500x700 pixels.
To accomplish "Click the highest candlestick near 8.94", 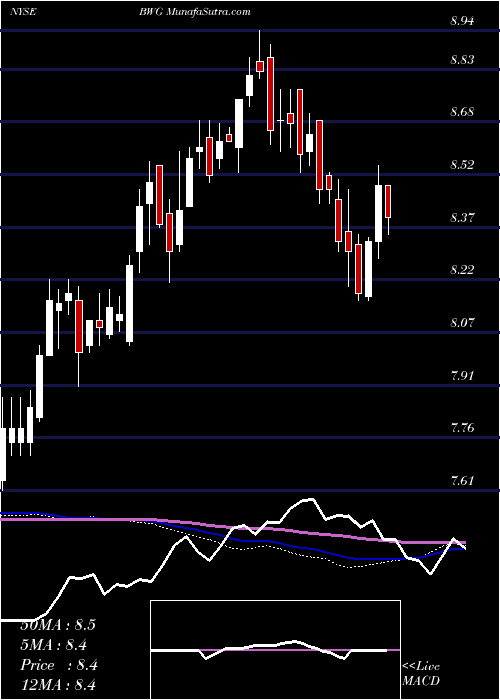I will [x=260, y=54].
